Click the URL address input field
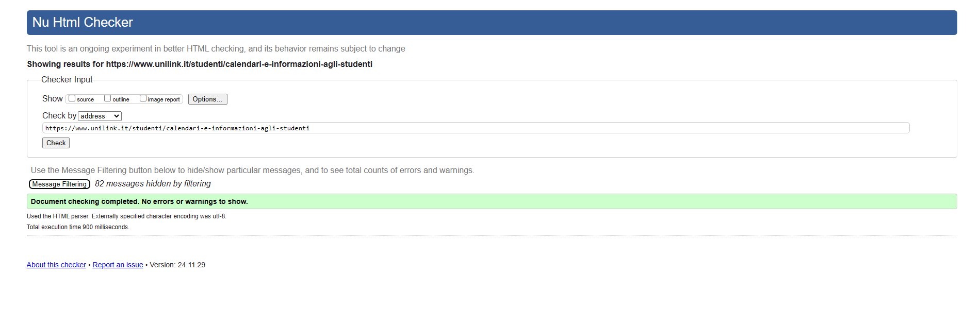The height and width of the screenshot is (309, 980). [476, 128]
